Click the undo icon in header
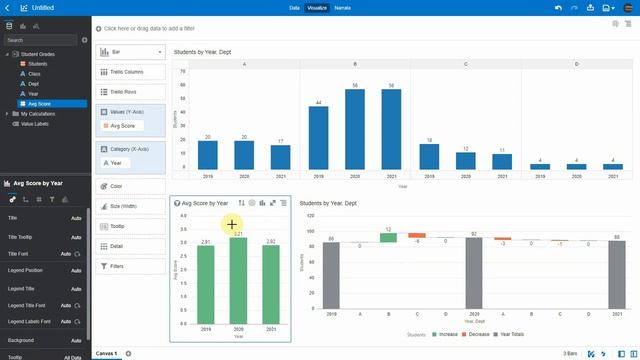The width and height of the screenshot is (640, 360). pos(558,8)
